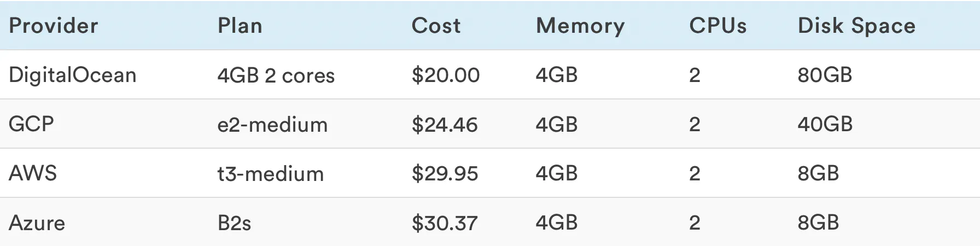This screenshot has height=246, width=980.
Task: Click the GCP provider cell
Action: [31, 124]
